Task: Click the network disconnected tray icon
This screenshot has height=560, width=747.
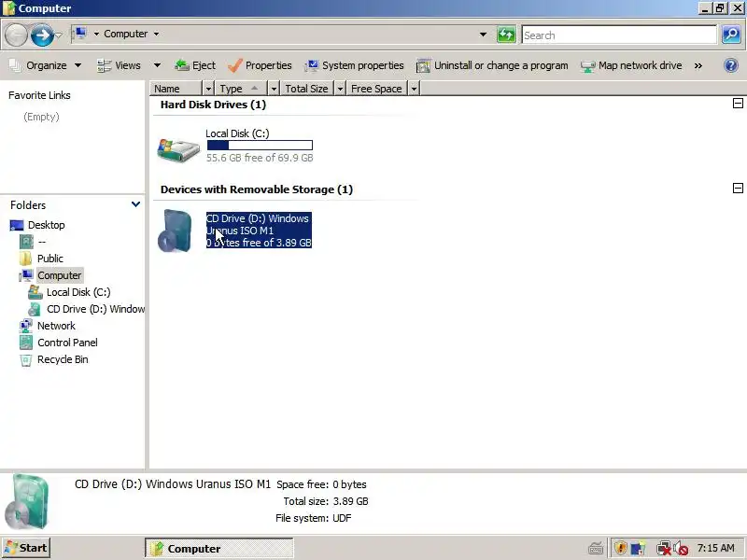Action: pyautogui.click(x=664, y=549)
